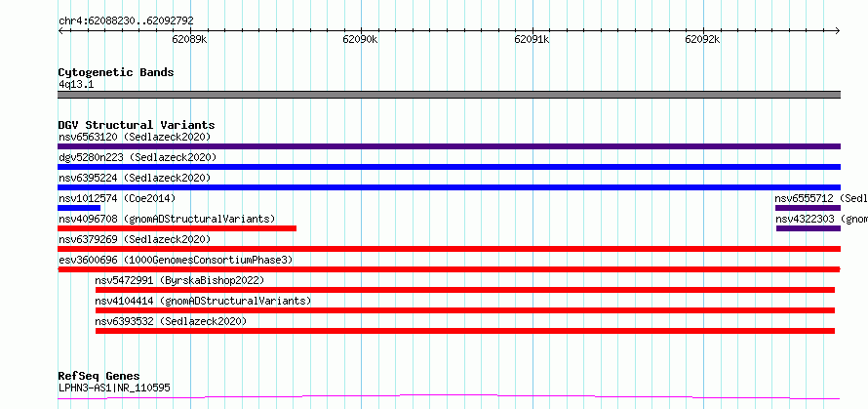868x409 pixels.
Task: Open the nsv5472991 (ByrskaBishop2022) label
Action: pyautogui.click(x=179, y=280)
